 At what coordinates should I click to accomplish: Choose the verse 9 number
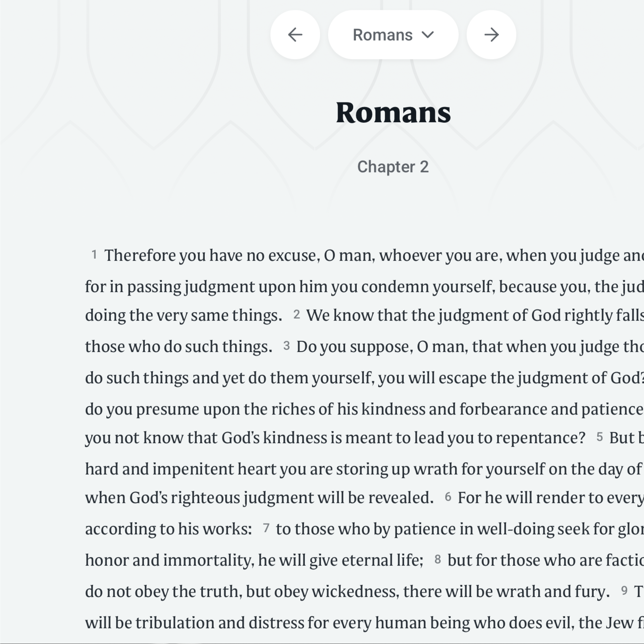coord(624,590)
